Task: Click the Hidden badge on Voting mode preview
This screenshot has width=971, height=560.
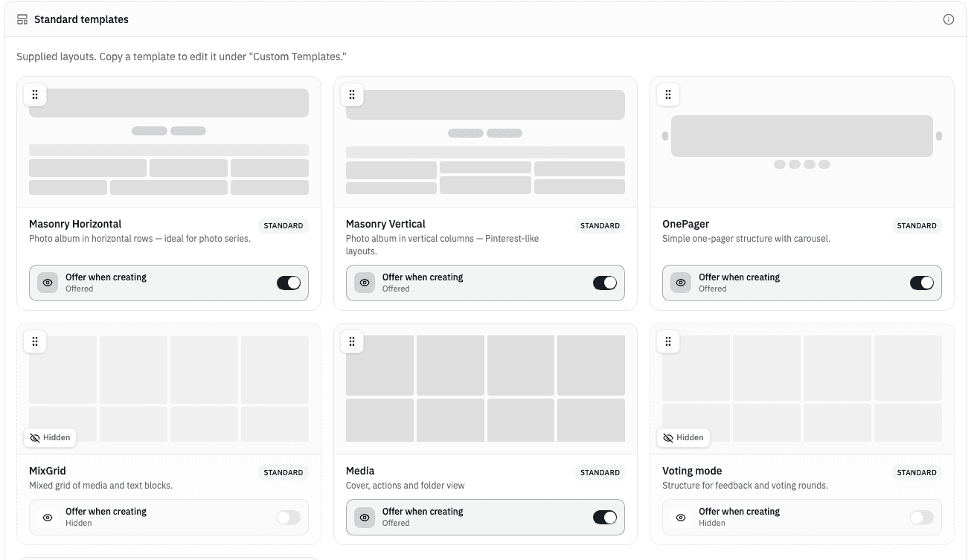Action: pyautogui.click(x=683, y=437)
